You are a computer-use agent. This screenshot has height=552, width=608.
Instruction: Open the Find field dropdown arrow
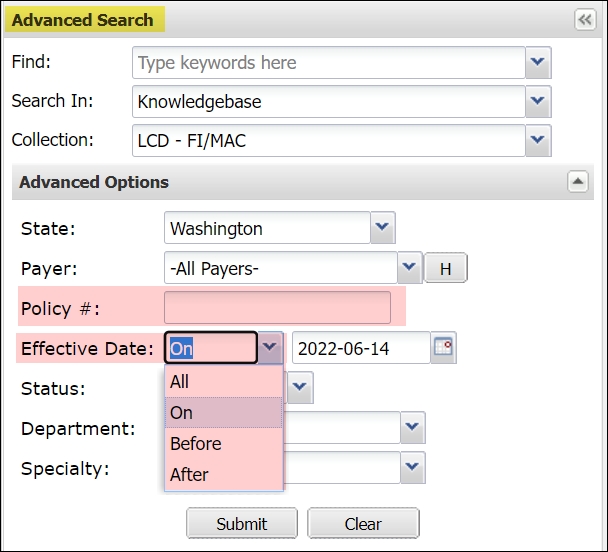pyautogui.click(x=538, y=63)
